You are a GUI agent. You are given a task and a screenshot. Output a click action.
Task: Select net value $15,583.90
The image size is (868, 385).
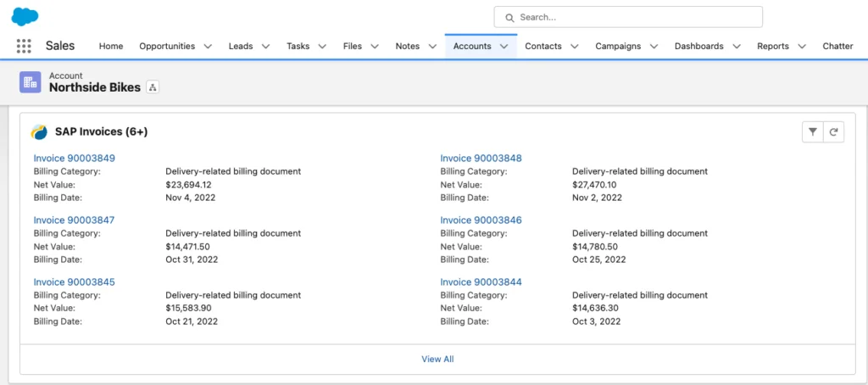(188, 309)
